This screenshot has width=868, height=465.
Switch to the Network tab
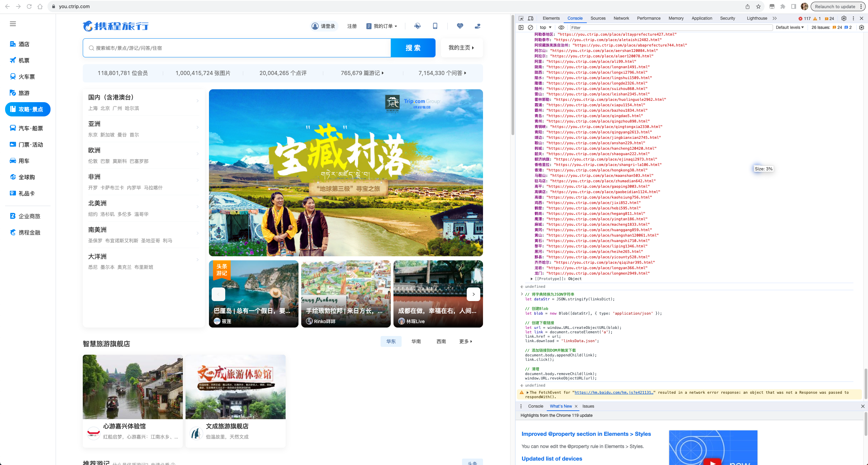(621, 18)
